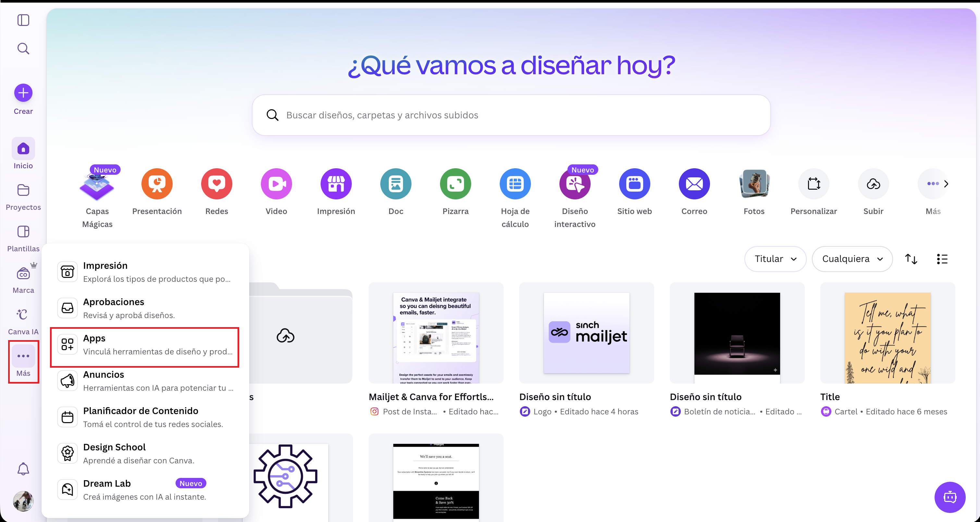Image resolution: width=980 pixels, height=522 pixels.
Task: Advance shortcut row with right chevron
Action: click(x=946, y=184)
